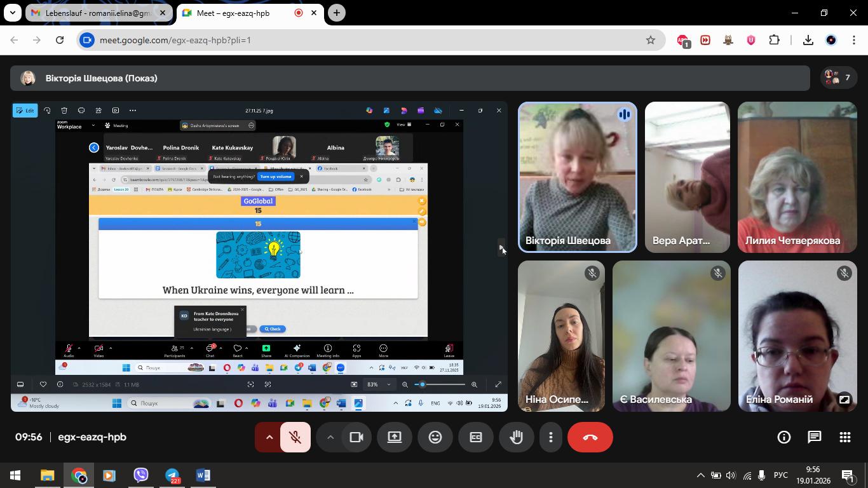
Task: Expand audio settings arrow beside microphone
Action: (269, 437)
